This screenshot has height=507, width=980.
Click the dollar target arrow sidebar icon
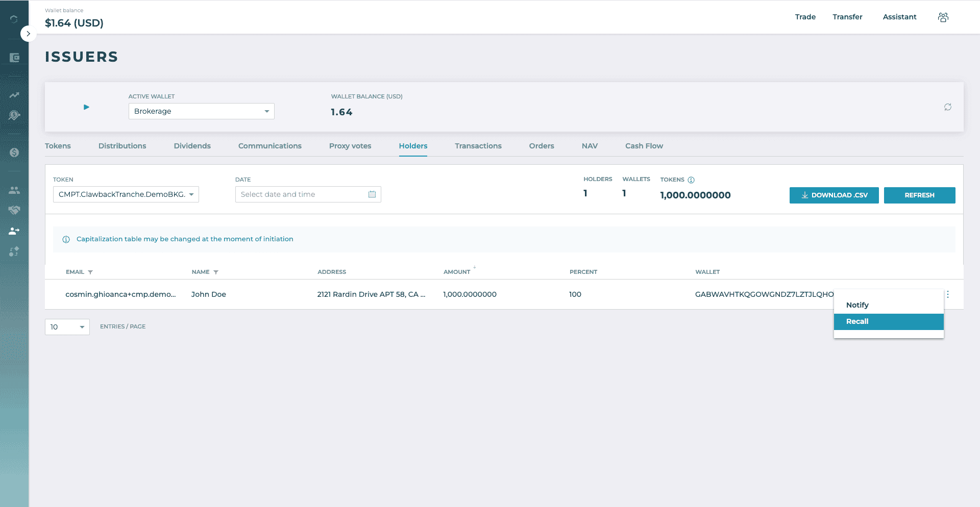point(14,116)
